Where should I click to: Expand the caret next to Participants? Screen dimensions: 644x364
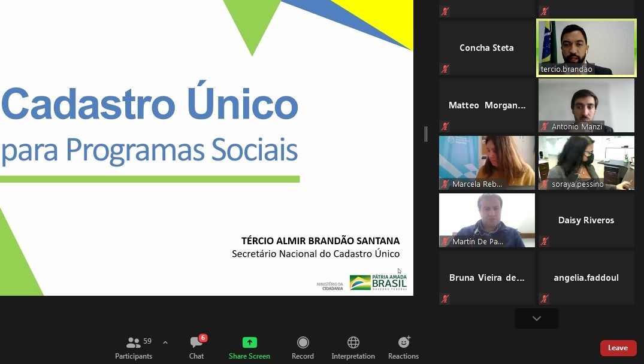(165, 342)
